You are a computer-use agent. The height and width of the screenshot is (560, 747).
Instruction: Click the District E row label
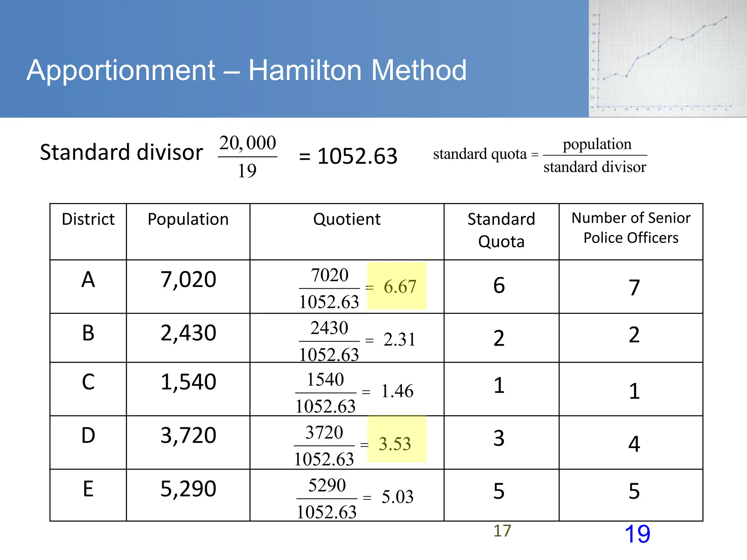88,489
